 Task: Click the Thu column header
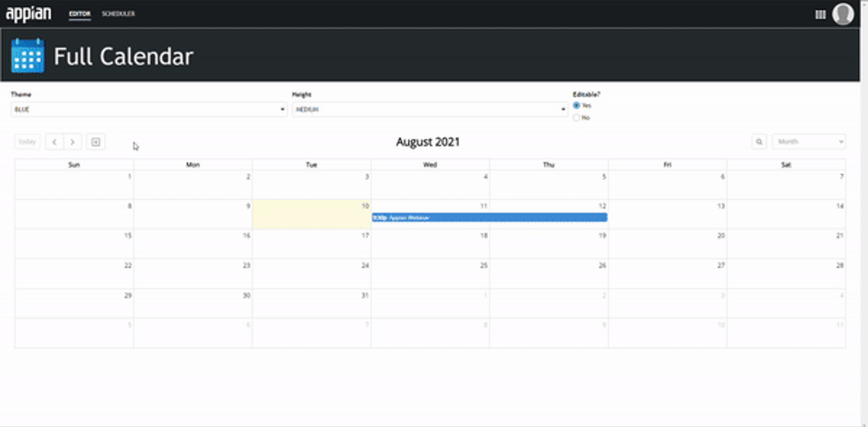coord(549,165)
